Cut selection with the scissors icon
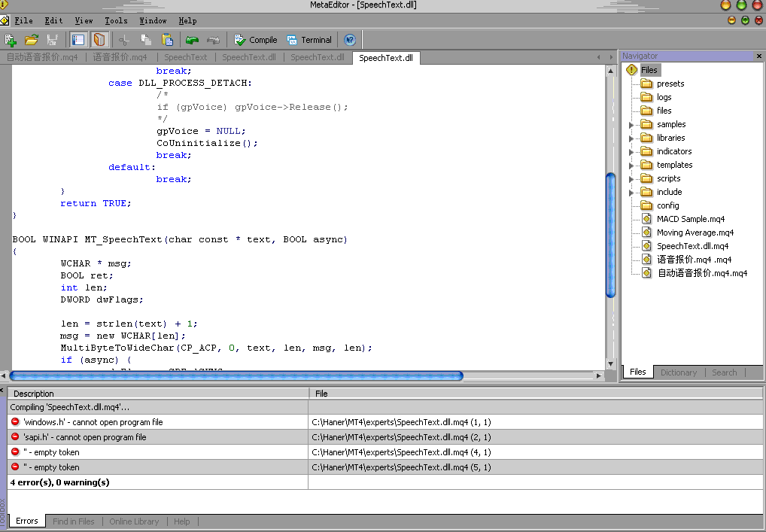 point(124,40)
